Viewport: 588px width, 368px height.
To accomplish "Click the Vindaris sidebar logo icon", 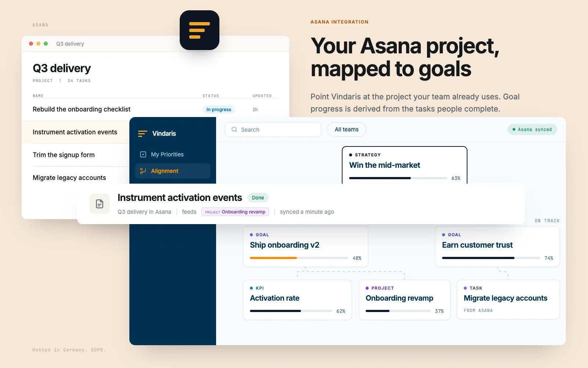I will pos(143,134).
